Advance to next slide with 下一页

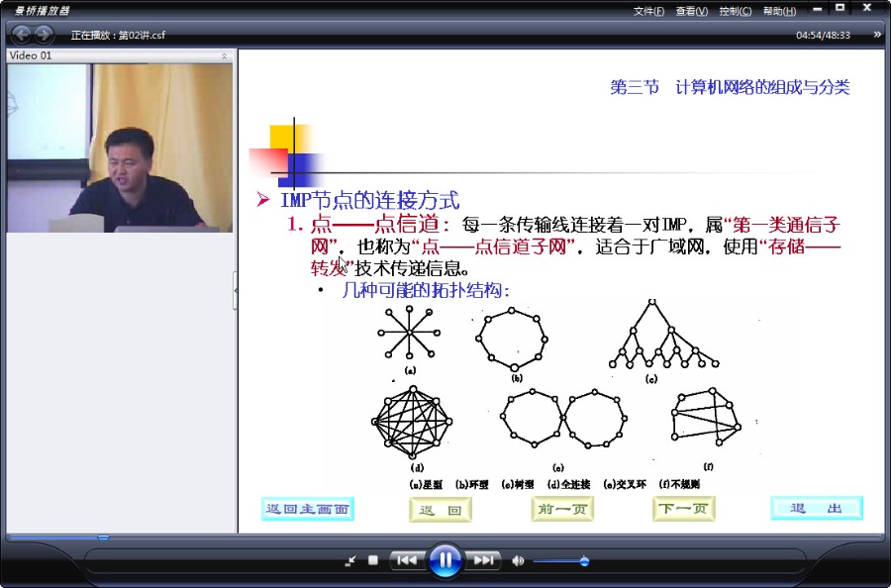coord(683,509)
